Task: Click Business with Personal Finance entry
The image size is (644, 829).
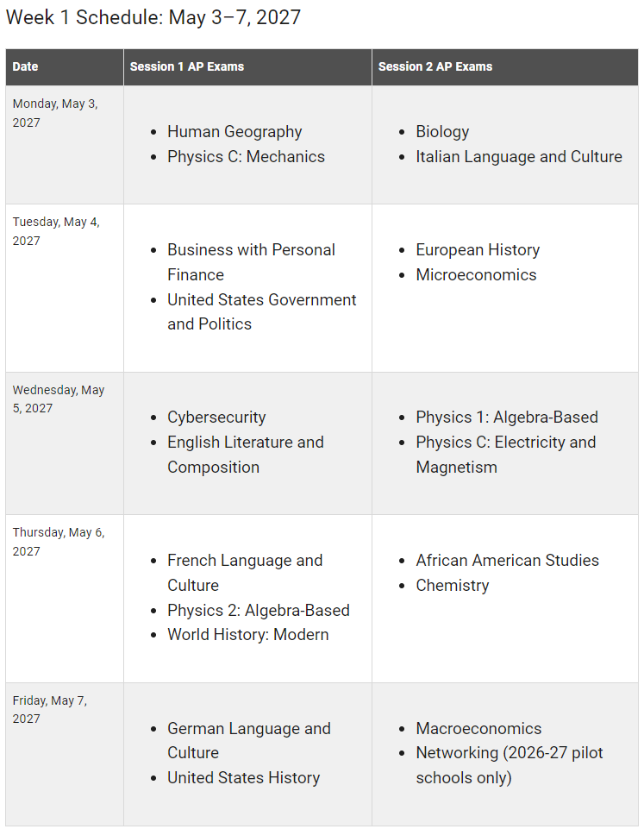Action: click(x=252, y=262)
